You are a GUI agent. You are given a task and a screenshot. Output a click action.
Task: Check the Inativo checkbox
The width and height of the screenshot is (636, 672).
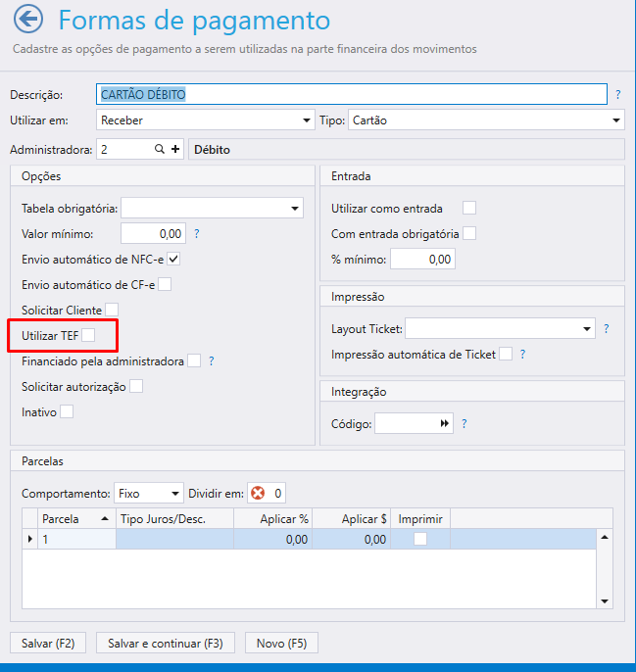[67, 412]
